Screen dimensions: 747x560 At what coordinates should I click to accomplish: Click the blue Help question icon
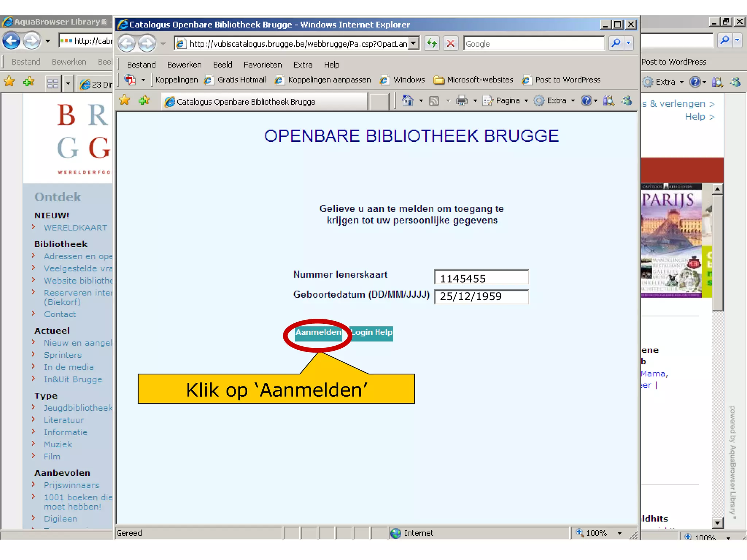pos(586,101)
